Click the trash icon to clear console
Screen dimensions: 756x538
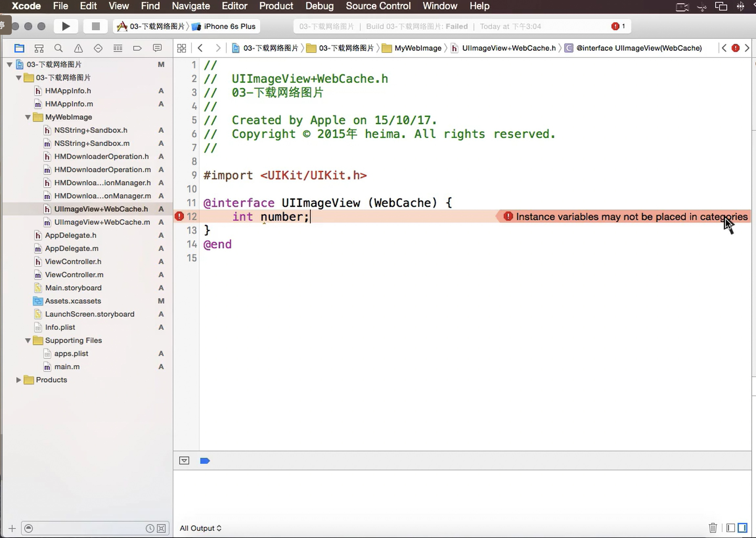click(713, 527)
